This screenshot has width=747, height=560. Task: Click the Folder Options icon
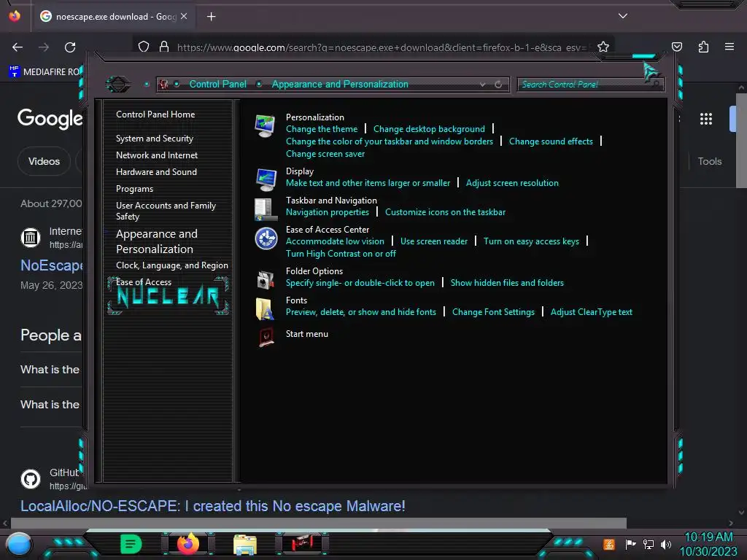click(266, 280)
